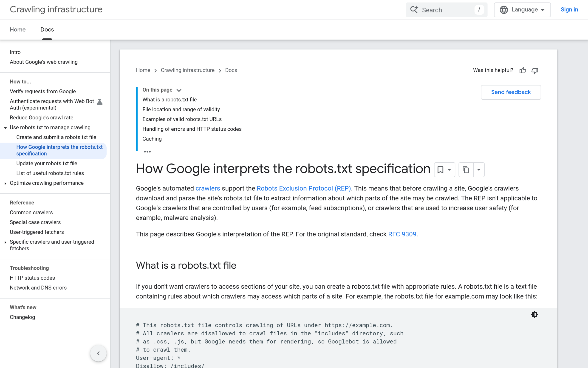Viewport: 588px width, 368px height.
Task: Click the Crawling infrastructure site title
Action: [x=56, y=9]
